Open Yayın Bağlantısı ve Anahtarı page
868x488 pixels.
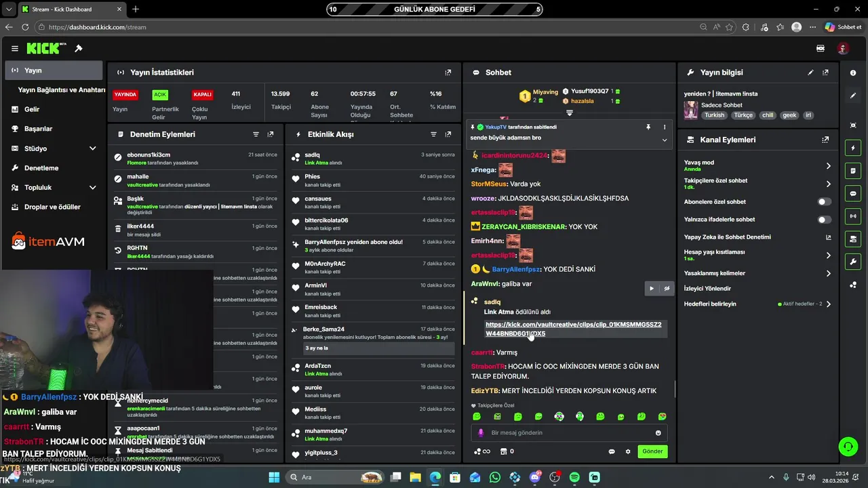pos(62,90)
